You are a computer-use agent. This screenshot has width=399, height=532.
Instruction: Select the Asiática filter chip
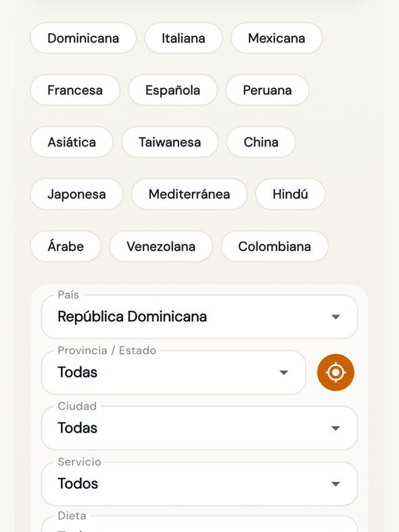(x=72, y=142)
